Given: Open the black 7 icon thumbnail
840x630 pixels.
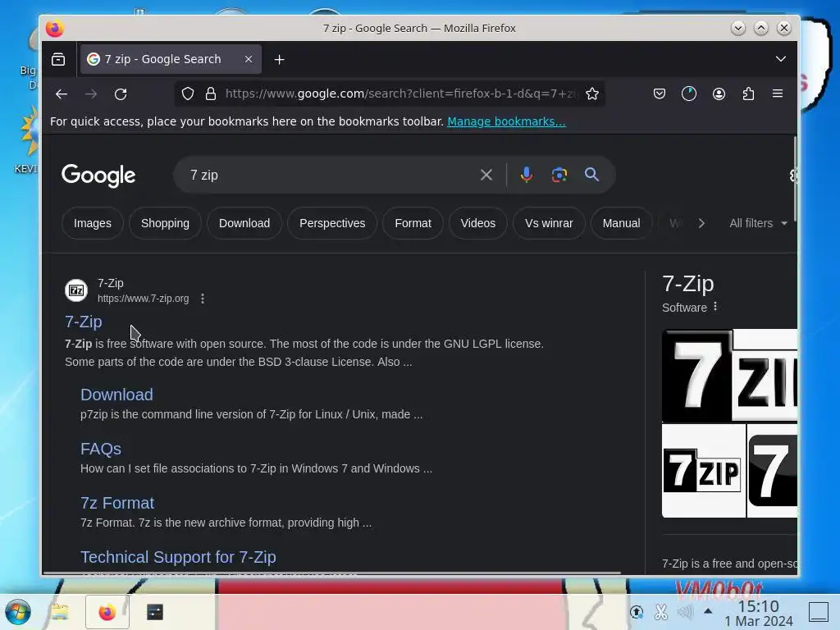Looking at the screenshot, I should point(772,471).
